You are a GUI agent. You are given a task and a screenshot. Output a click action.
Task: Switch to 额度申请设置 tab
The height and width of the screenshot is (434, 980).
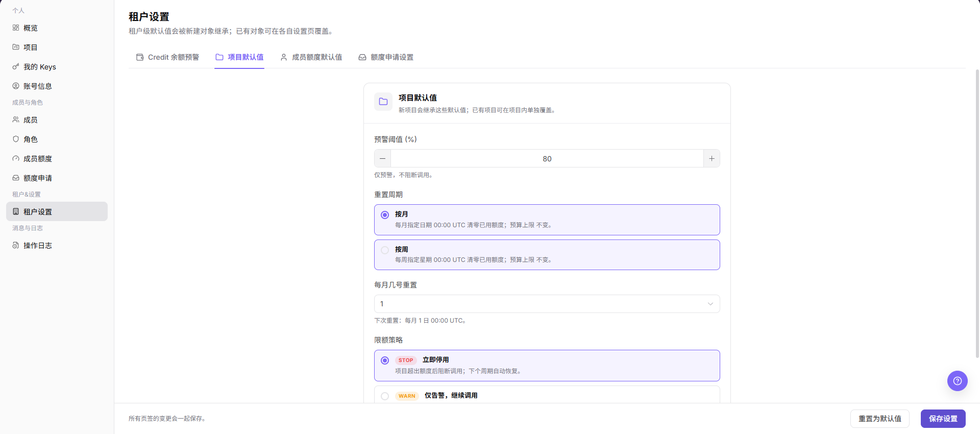point(386,57)
